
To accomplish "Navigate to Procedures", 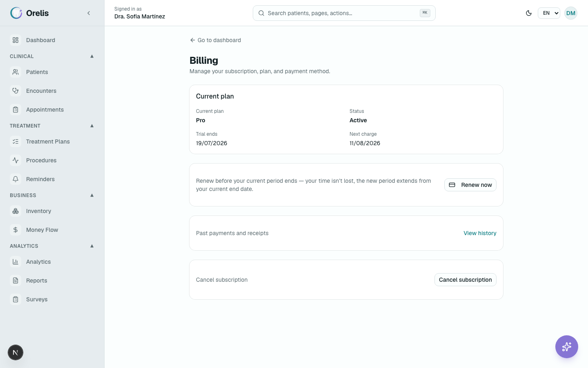I will (52, 160).
